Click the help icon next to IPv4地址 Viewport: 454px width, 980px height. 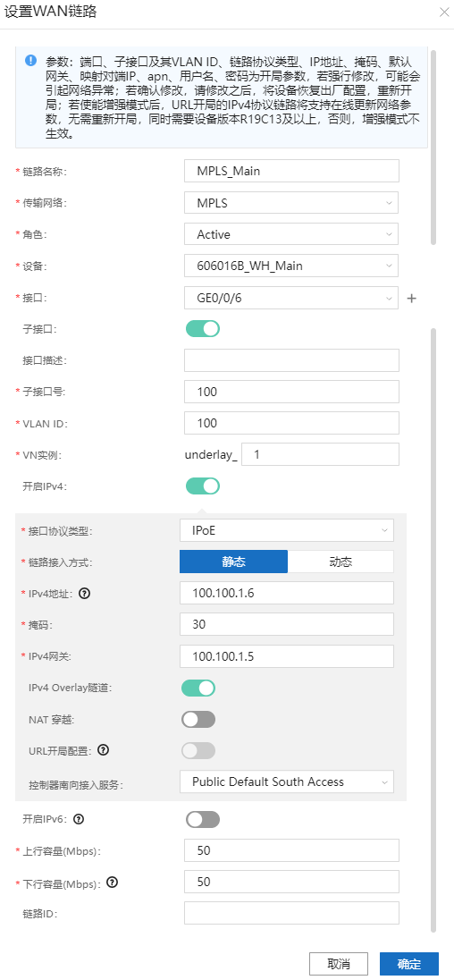pos(86,593)
